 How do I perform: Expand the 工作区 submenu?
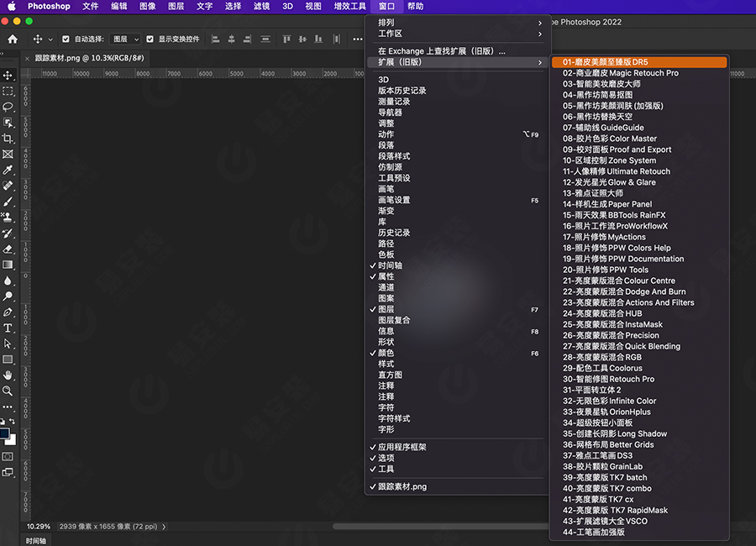click(457, 34)
